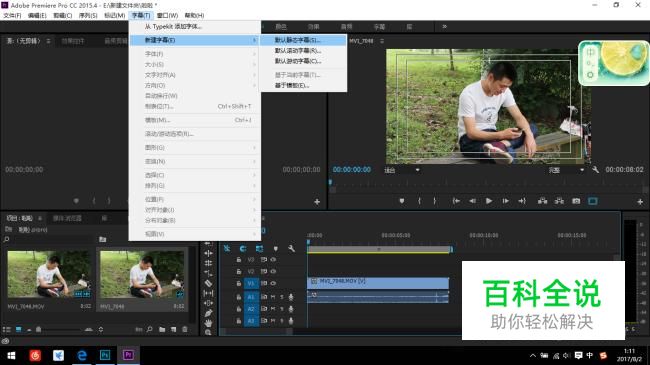Screen dimensions: 650x365
Task: Select the Slide tool
Action: [209, 303]
